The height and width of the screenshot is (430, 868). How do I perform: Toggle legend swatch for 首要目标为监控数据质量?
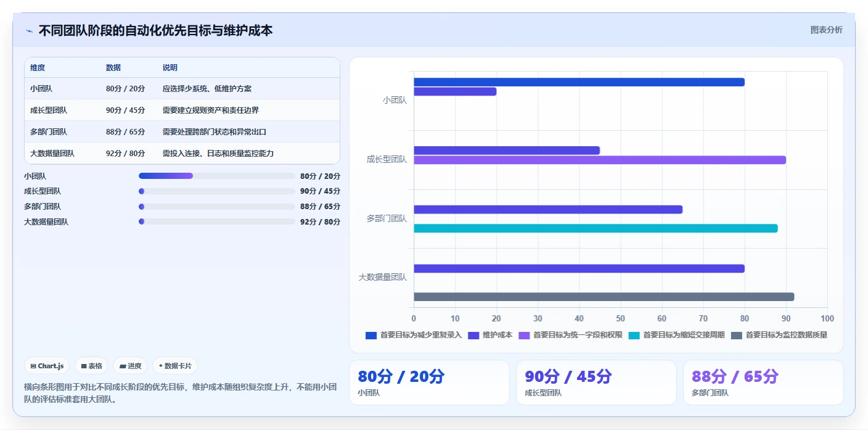736,336
